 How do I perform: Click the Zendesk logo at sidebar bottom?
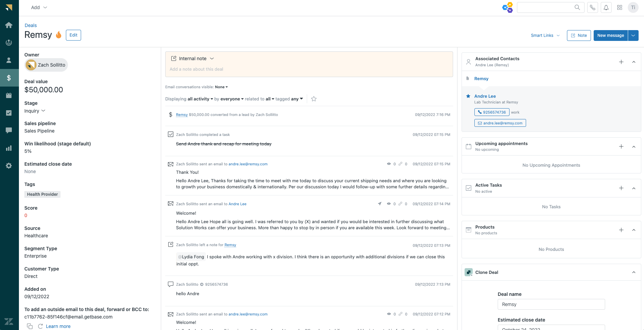pos(9,322)
